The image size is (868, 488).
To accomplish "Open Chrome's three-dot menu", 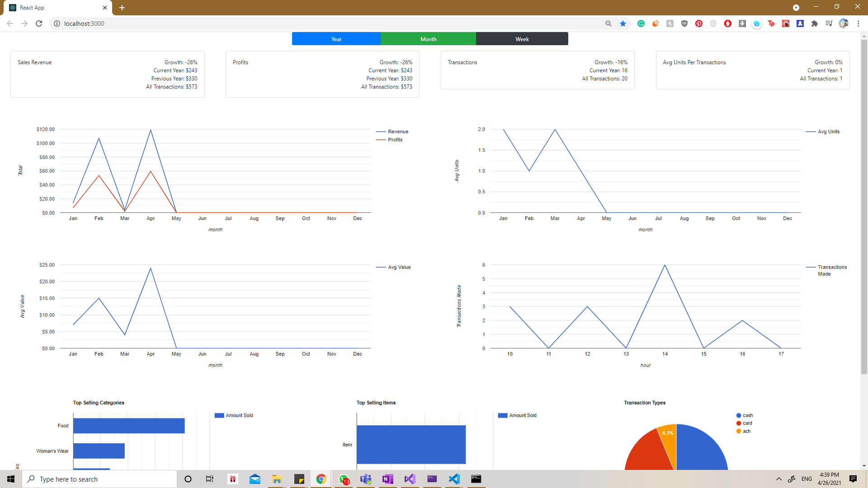I will pyautogui.click(x=859, y=23).
